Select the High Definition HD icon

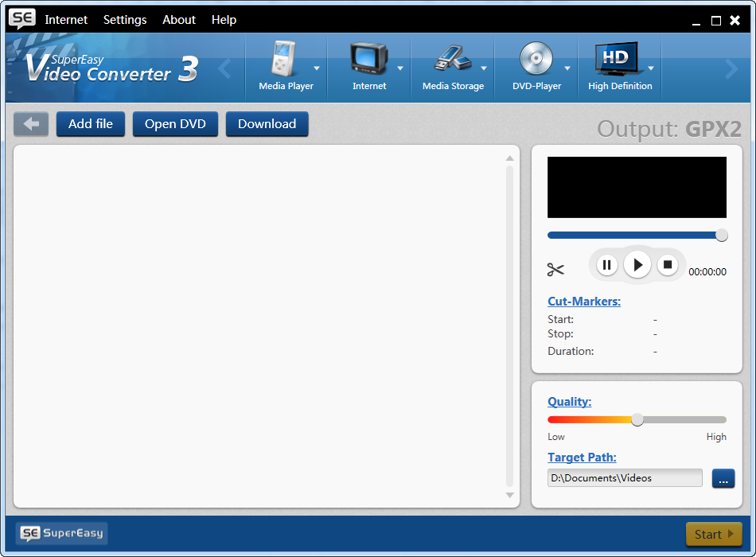pyautogui.click(x=618, y=59)
